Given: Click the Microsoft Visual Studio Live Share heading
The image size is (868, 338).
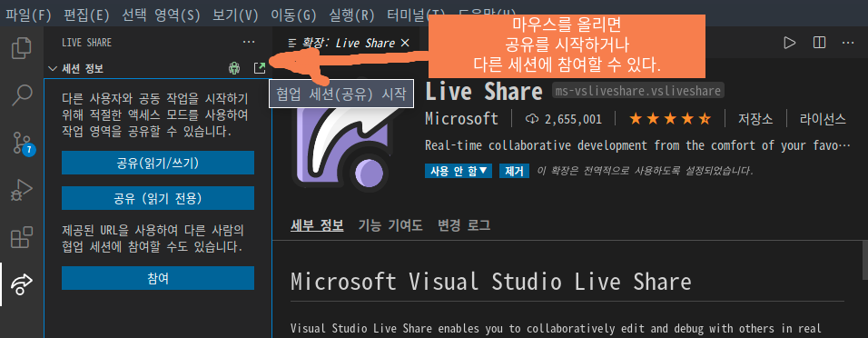Looking at the screenshot, I should pos(491,282).
